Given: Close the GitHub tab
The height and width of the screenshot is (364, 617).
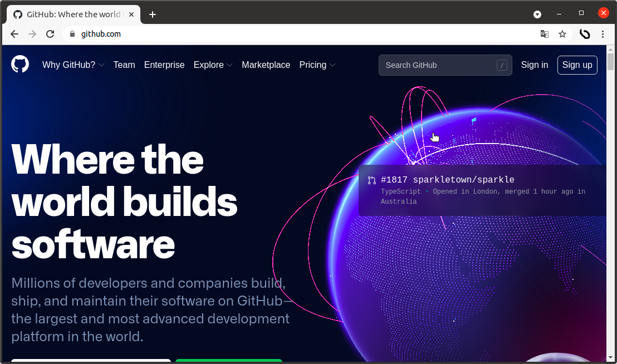Looking at the screenshot, I should (131, 14).
